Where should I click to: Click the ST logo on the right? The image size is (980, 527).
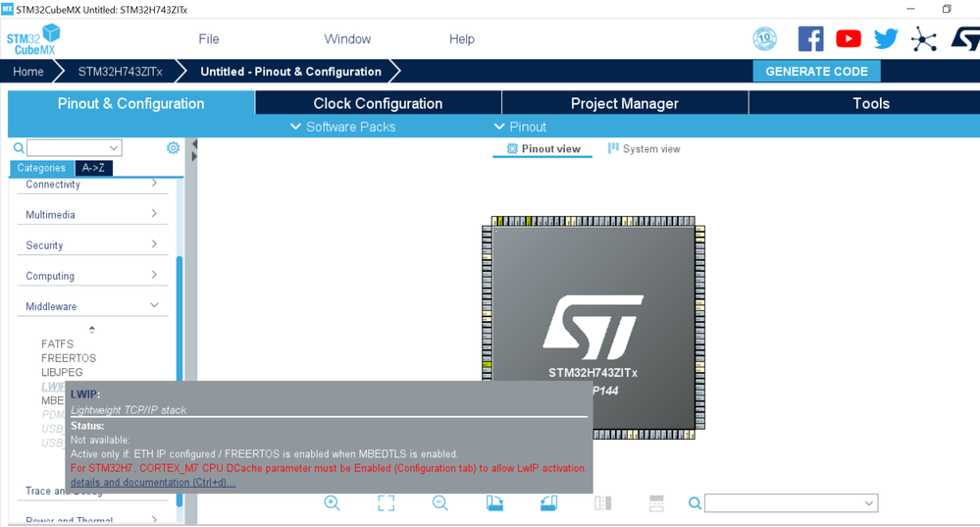[965, 38]
